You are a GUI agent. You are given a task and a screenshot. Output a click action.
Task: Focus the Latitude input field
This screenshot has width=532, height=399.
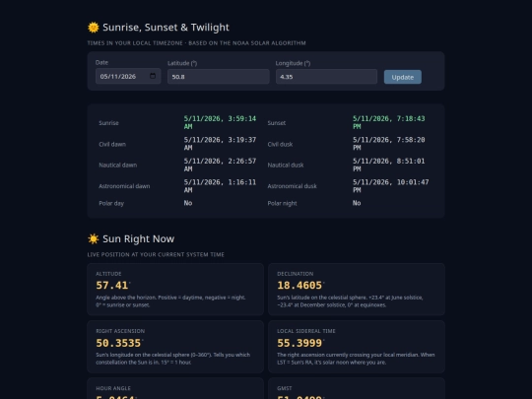tap(219, 77)
